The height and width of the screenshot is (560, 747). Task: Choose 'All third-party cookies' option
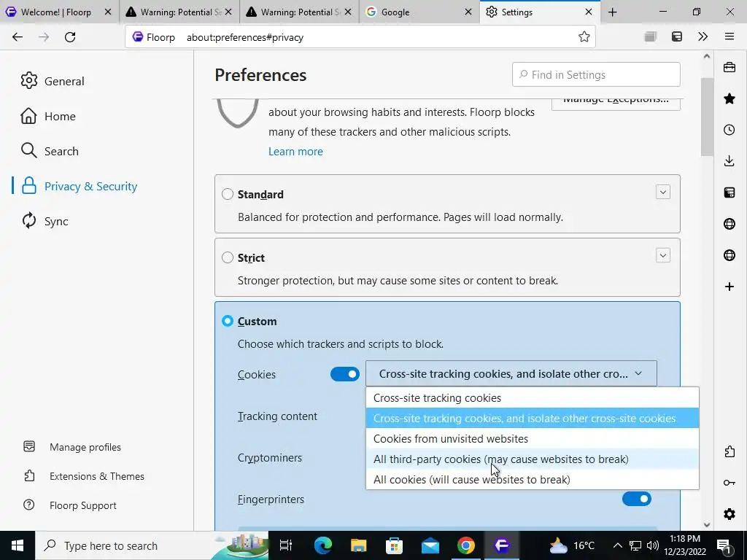pos(532,459)
